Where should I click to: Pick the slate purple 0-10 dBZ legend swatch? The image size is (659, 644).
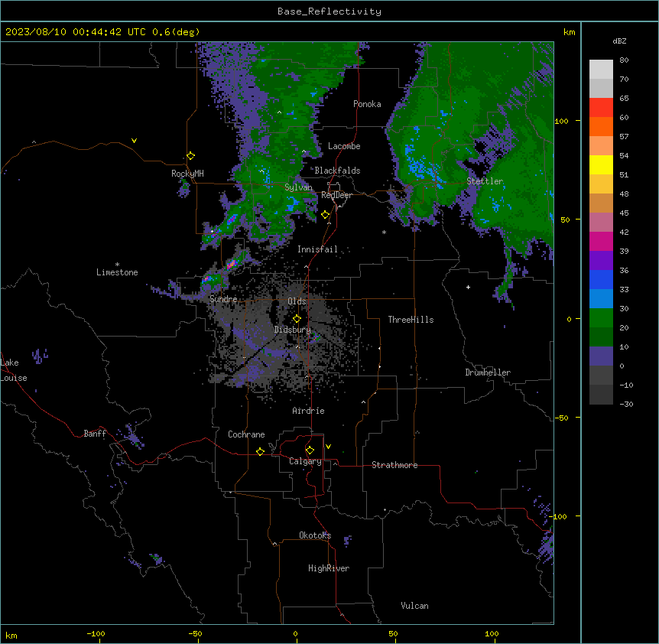(601, 356)
